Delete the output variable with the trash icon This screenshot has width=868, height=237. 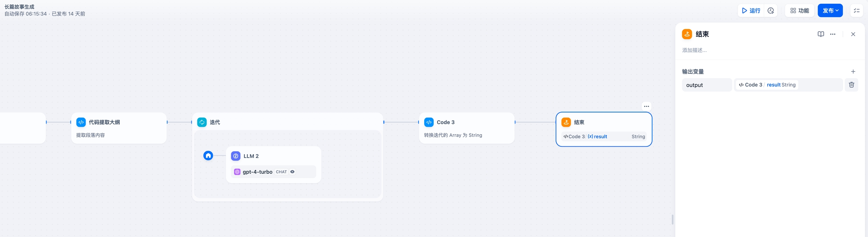click(851, 85)
